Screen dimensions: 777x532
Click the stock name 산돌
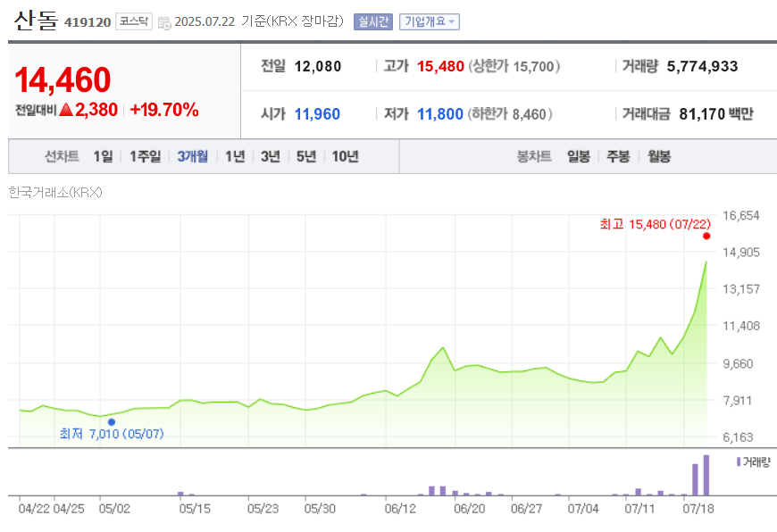point(36,21)
